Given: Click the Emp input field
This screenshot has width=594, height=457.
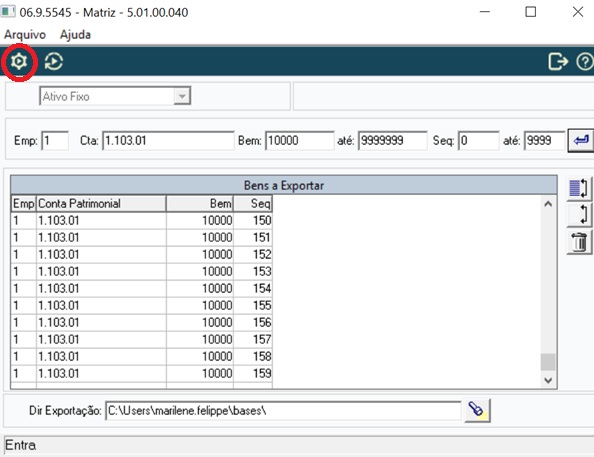Looking at the screenshot, I should click(55, 141).
